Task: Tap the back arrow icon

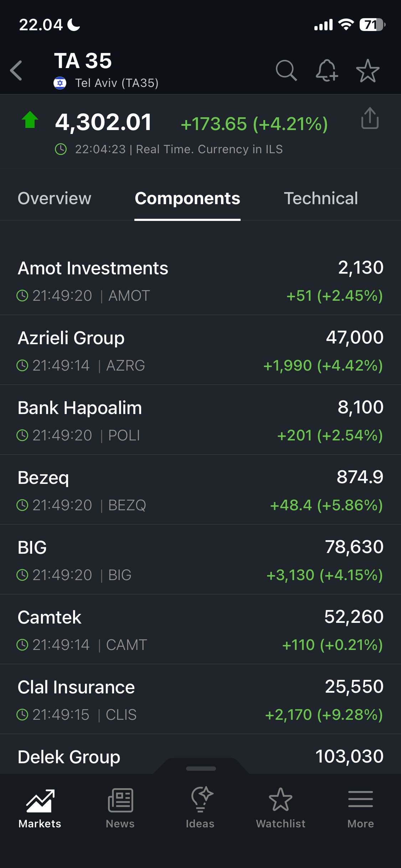Action: (x=16, y=70)
